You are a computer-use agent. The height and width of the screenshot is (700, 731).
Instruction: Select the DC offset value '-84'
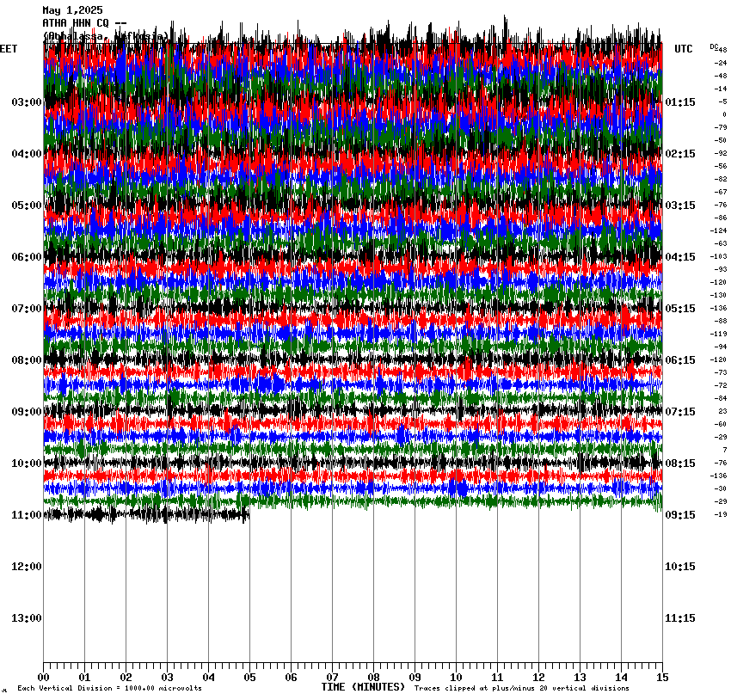coord(721,398)
